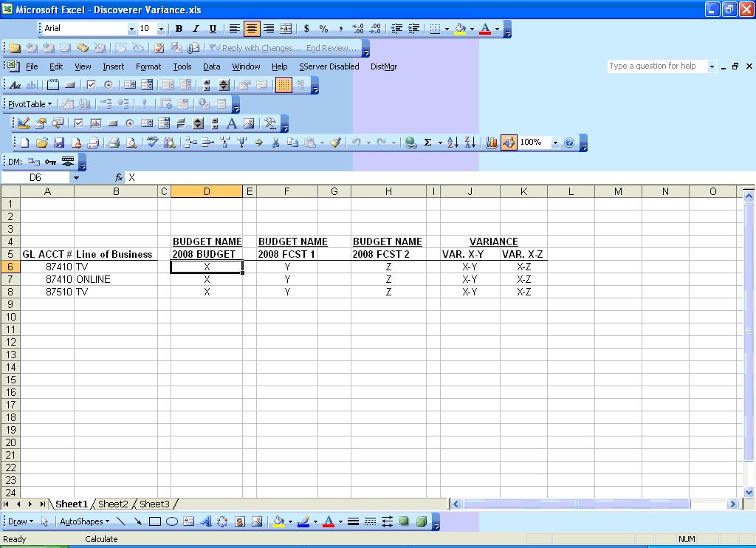Toggle Bold formatting
The width and height of the screenshot is (756, 548).
(x=179, y=29)
